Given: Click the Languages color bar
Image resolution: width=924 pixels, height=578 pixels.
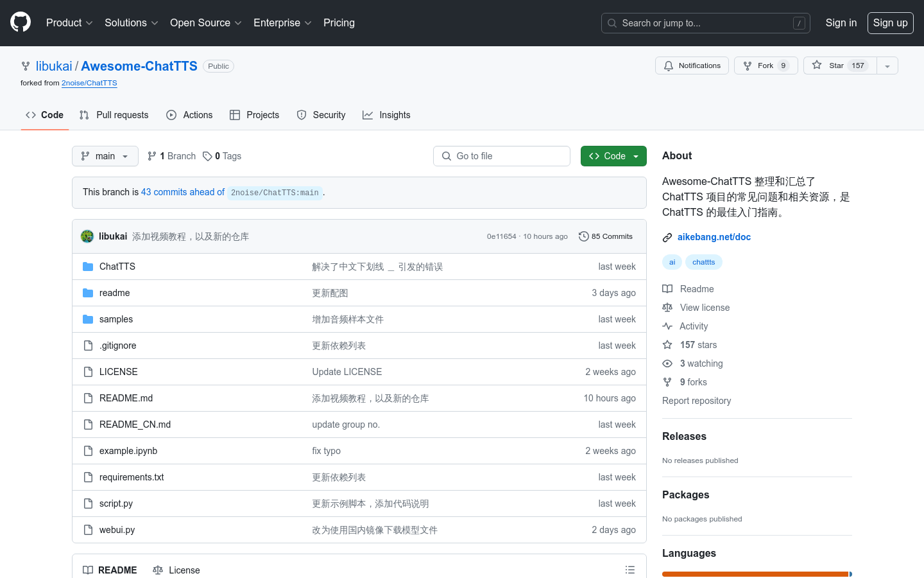Looking at the screenshot, I should tap(756, 574).
